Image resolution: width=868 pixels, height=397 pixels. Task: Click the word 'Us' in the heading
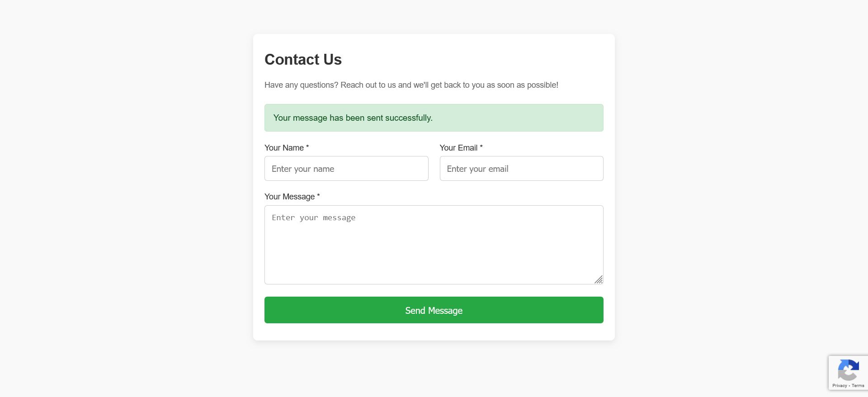(x=332, y=60)
